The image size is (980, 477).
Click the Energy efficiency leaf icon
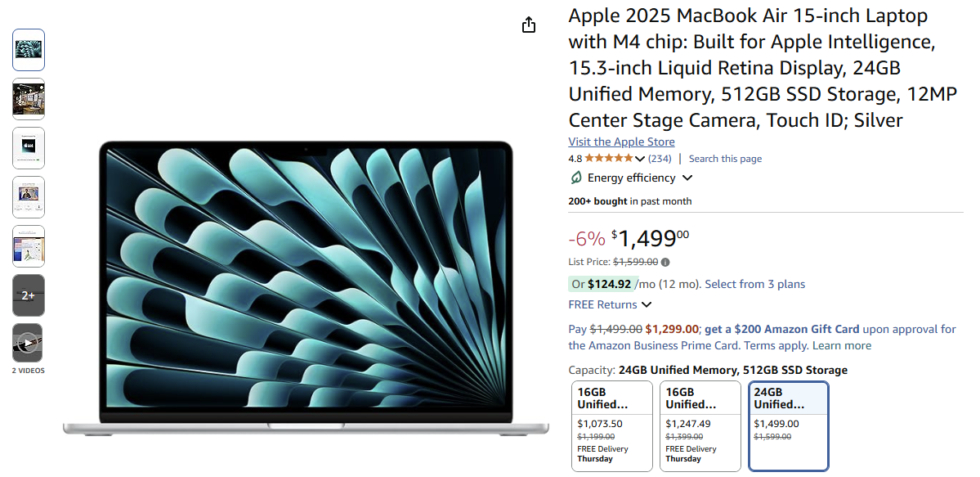(x=576, y=178)
